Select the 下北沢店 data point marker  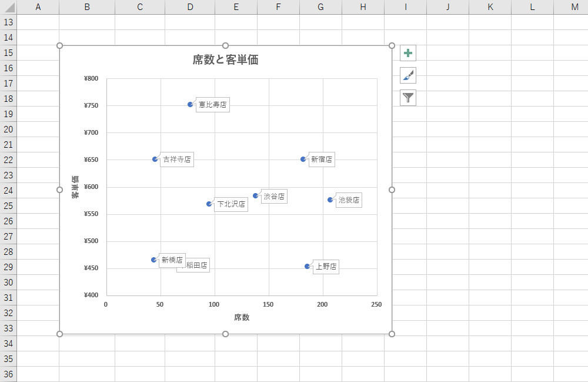click(x=209, y=204)
